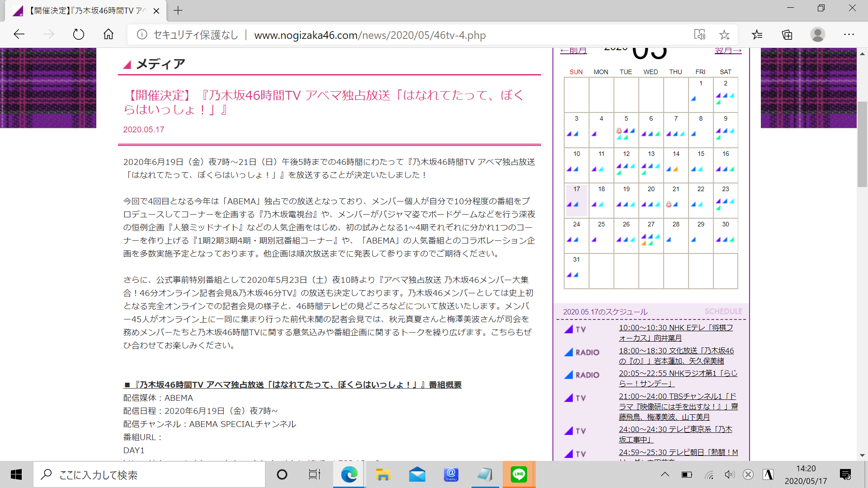This screenshot has width=868, height=488.
Task: Switch IME input mode via the A indicator
Action: pos(769,474)
